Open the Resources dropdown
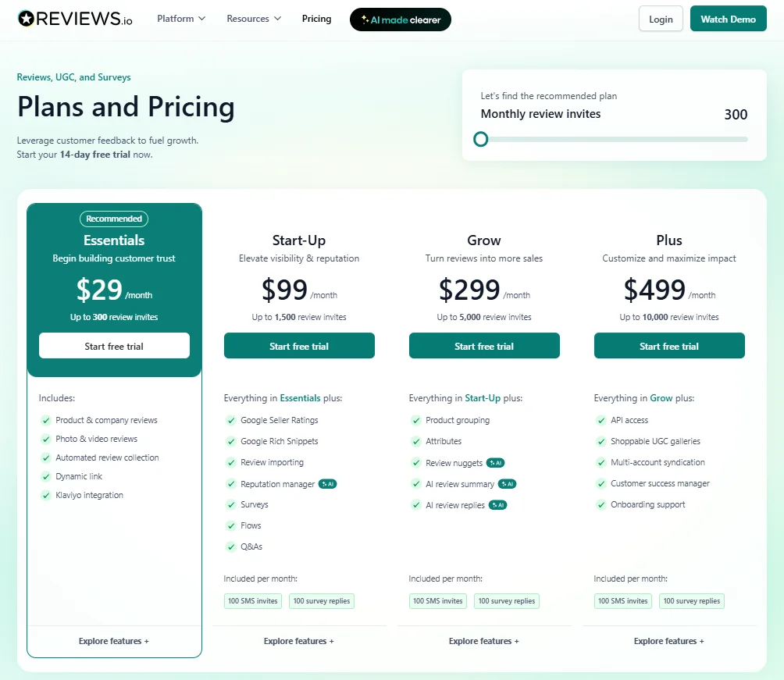 (253, 18)
